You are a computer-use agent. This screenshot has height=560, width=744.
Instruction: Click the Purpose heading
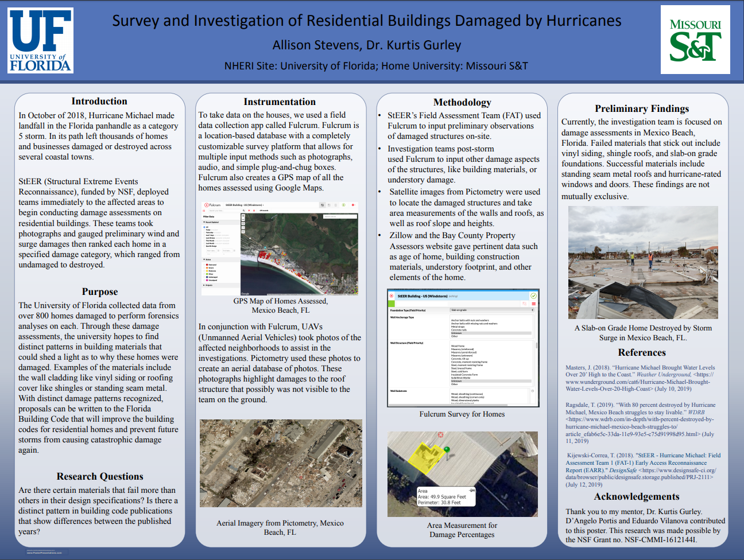tap(99, 291)
